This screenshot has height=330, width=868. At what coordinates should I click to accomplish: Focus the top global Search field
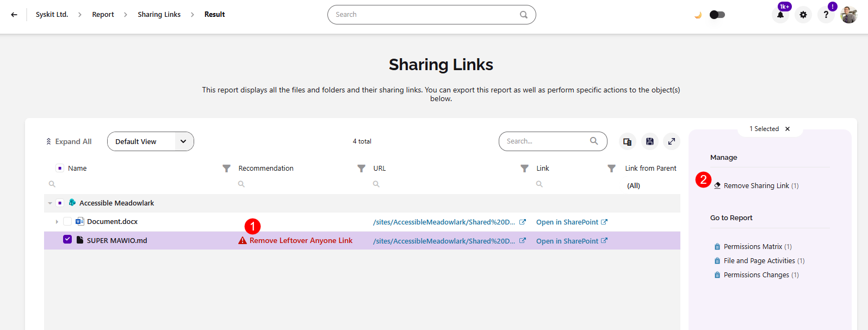tap(431, 15)
